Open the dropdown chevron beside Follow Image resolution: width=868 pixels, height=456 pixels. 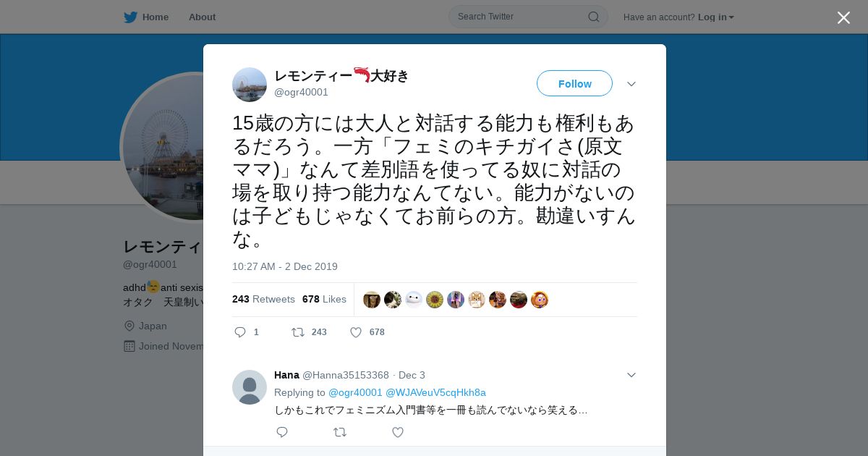(x=631, y=84)
